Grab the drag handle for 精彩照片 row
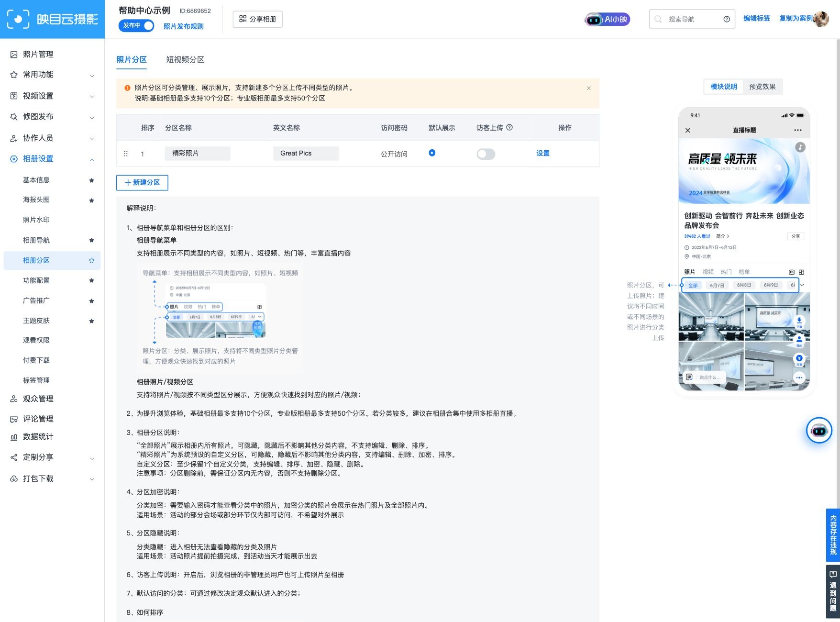The image size is (840, 622). (x=126, y=154)
